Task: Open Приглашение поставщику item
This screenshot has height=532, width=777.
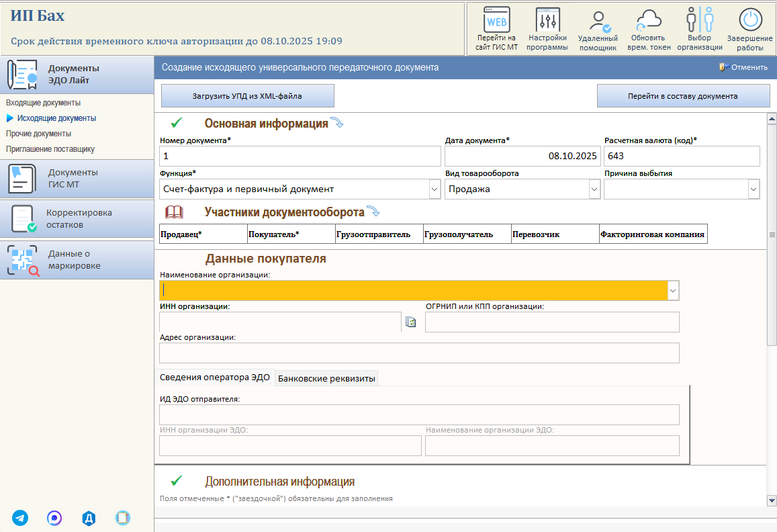Action: tap(50, 148)
